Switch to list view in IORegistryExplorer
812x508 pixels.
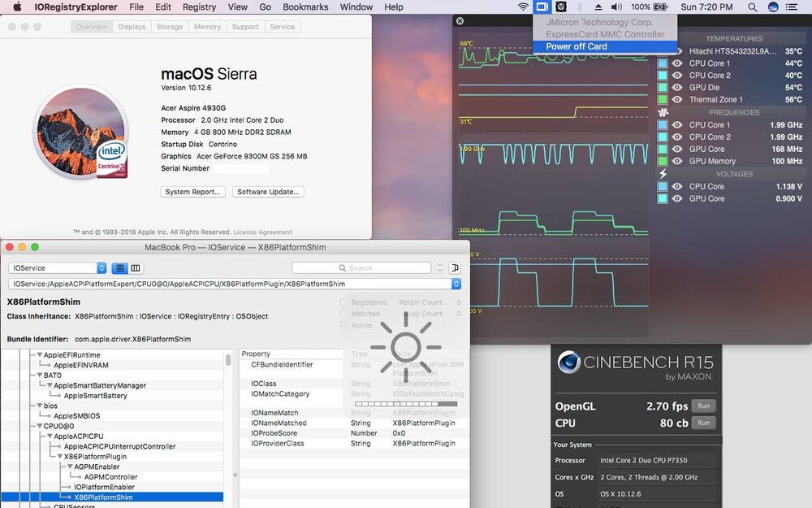pos(119,268)
